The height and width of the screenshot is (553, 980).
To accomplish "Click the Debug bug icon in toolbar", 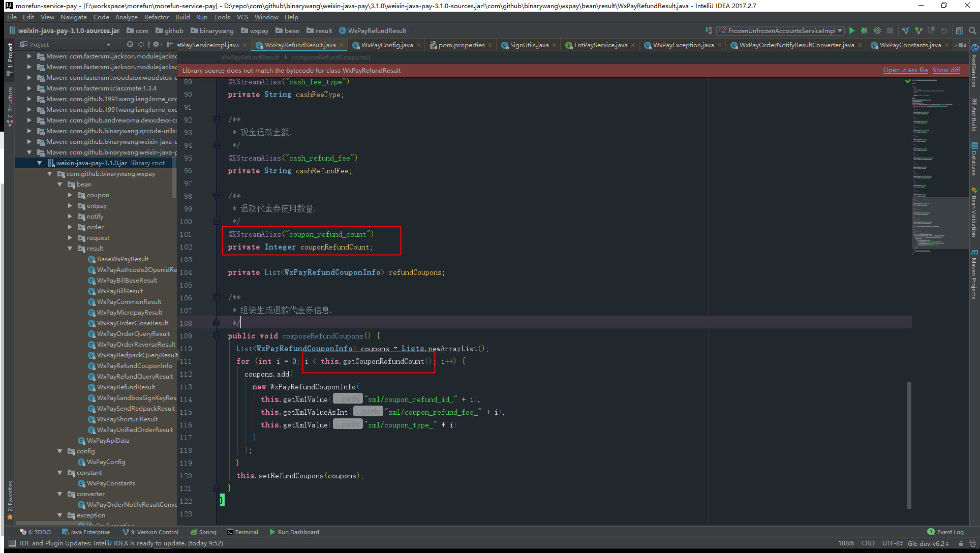I will tap(864, 30).
